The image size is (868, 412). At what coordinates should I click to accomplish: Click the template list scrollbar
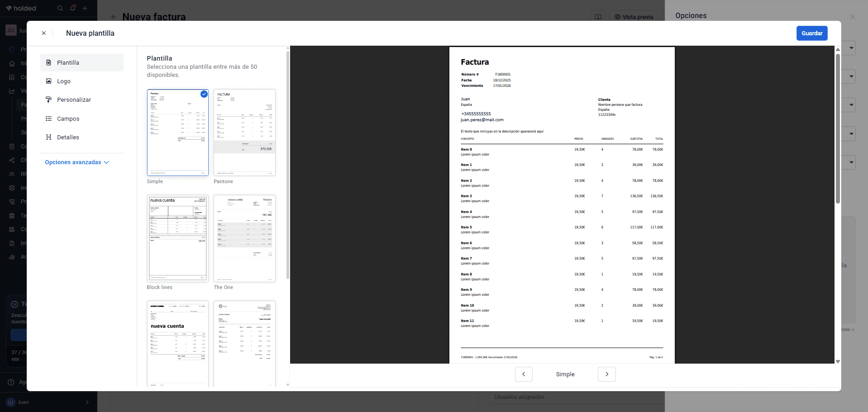click(x=288, y=165)
